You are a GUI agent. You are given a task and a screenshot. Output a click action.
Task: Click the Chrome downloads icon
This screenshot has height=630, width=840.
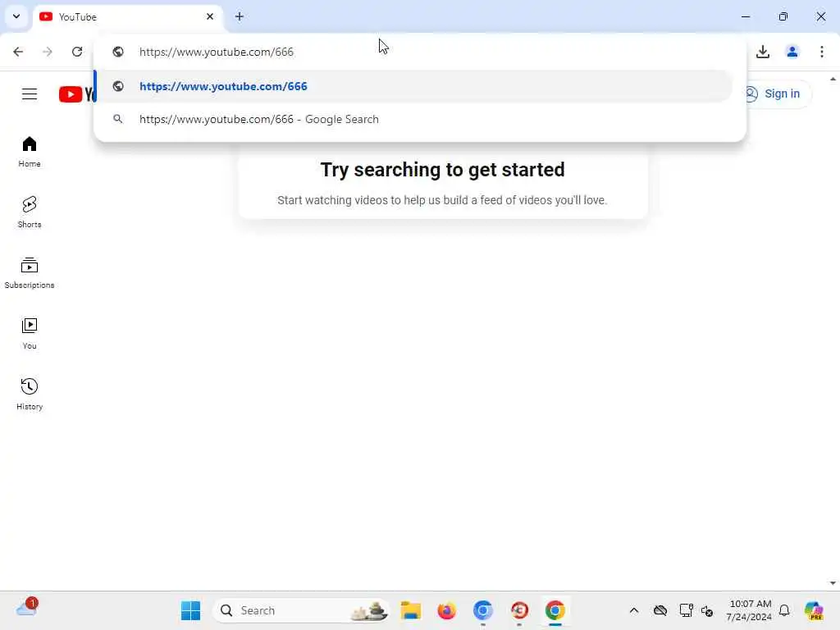pyautogui.click(x=763, y=52)
